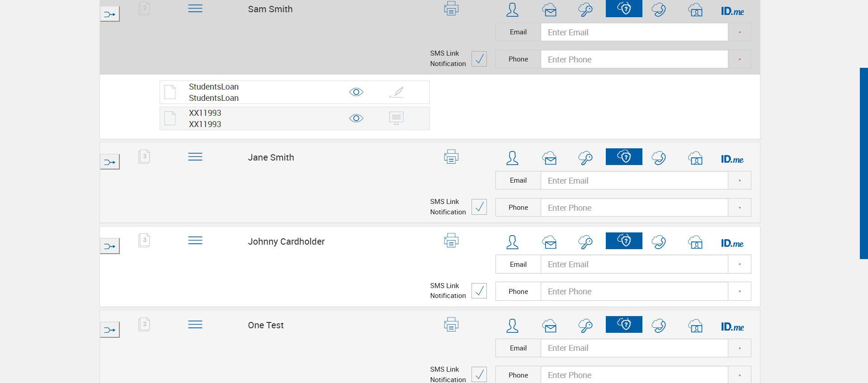Viewport: 868px width, 383px height.
Task: Click the signer name Jane Smith
Action: [271, 157]
